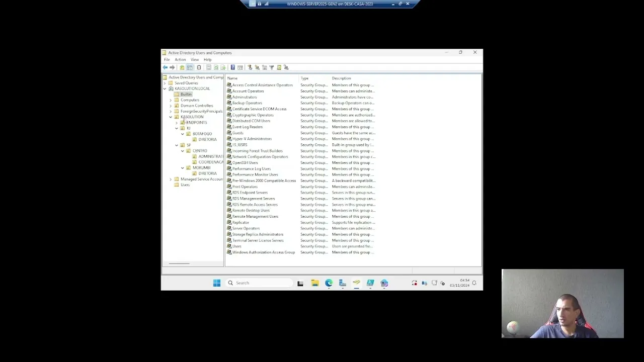Image resolution: width=644 pixels, height=362 pixels.
Task: Toggle the Show/Hide Console Tree icon
Action: [190, 67]
